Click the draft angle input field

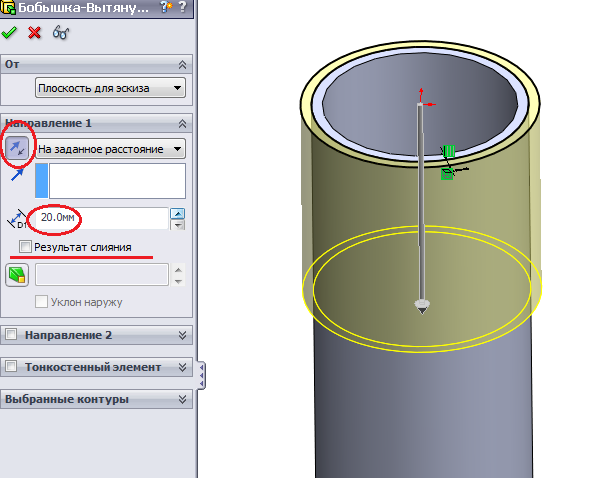pos(102,275)
